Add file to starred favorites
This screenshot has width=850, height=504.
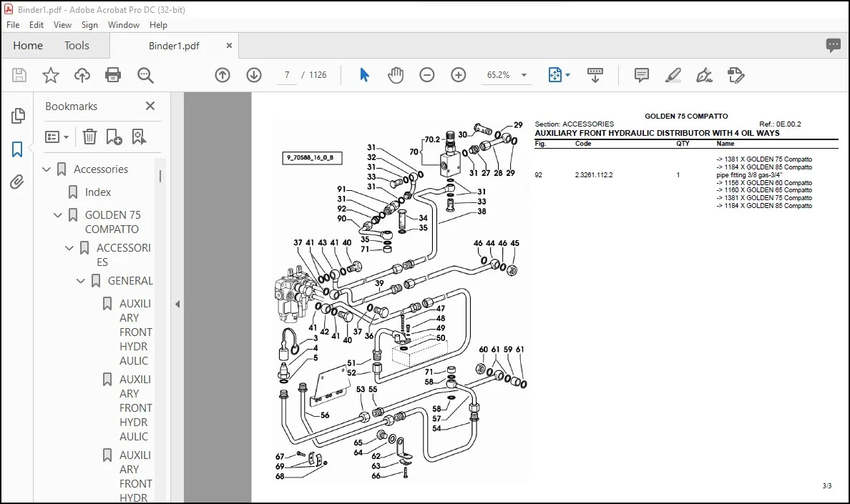pyautogui.click(x=50, y=75)
